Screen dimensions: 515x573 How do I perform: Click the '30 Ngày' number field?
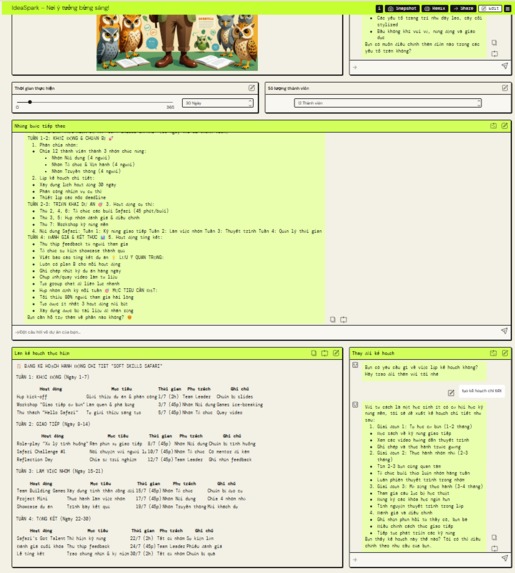click(x=217, y=103)
